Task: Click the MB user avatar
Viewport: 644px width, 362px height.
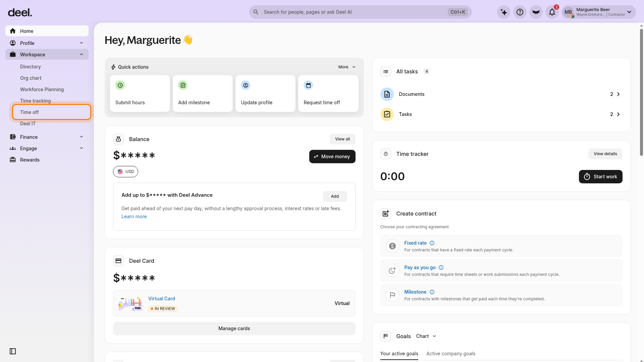Action: coord(568,12)
